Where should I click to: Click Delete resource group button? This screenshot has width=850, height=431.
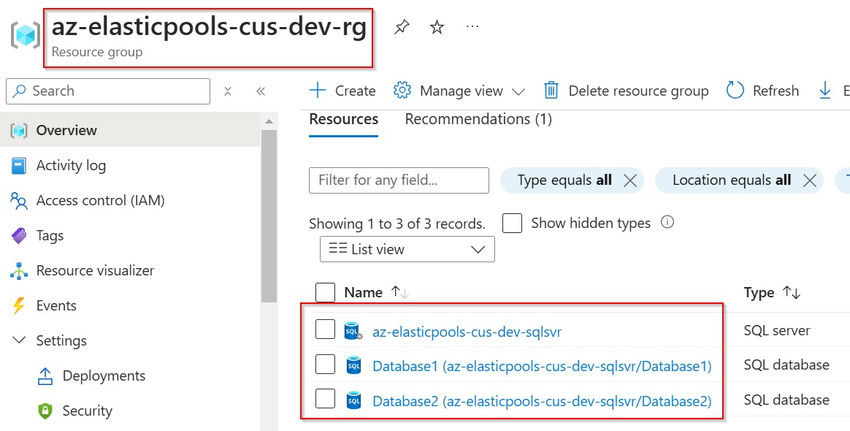(x=626, y=91)
